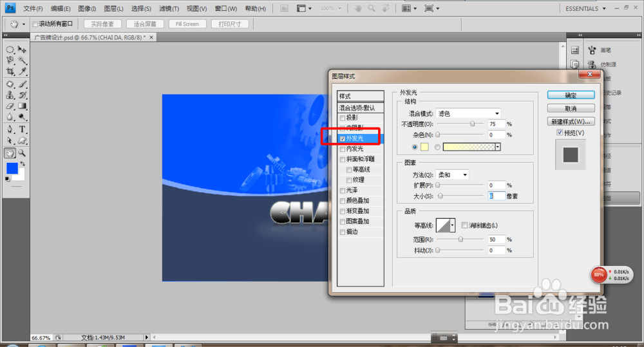The image size is (644, 347).
Task: Select the Eraser tool
Action: (10, 106)
